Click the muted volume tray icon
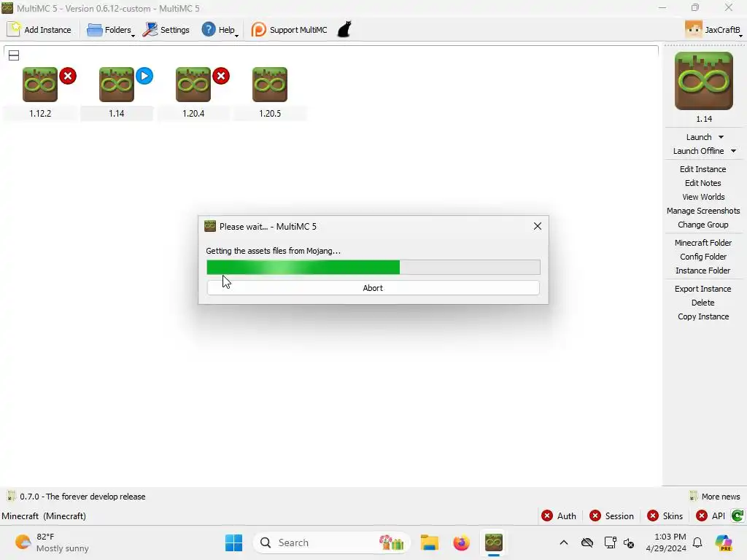Screen dimensions: 747x560 pos(629,542)
